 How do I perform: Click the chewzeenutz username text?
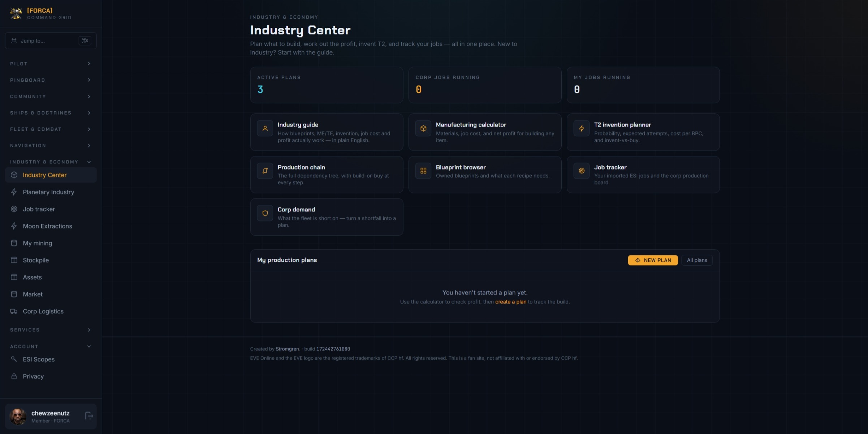pos(50,413)
